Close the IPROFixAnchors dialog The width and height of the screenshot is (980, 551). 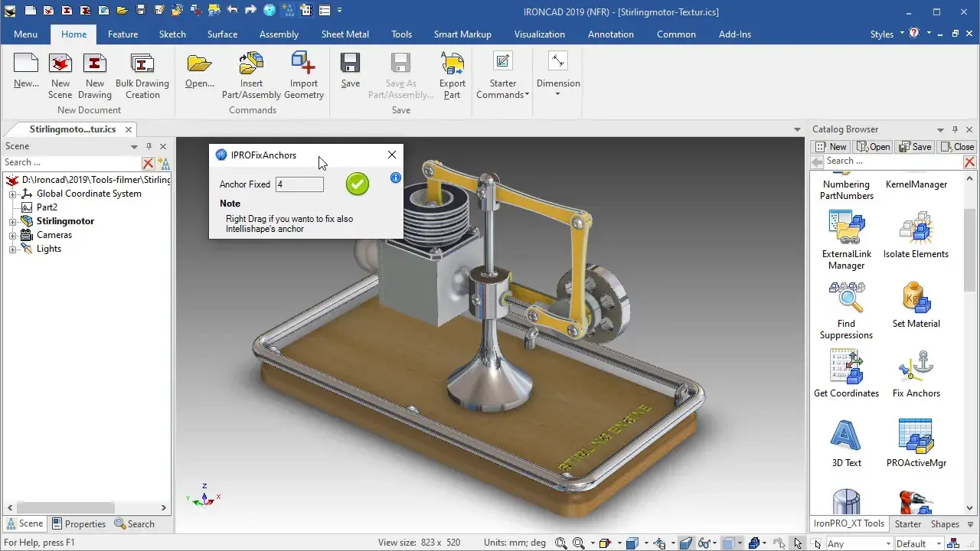point(392,155)
